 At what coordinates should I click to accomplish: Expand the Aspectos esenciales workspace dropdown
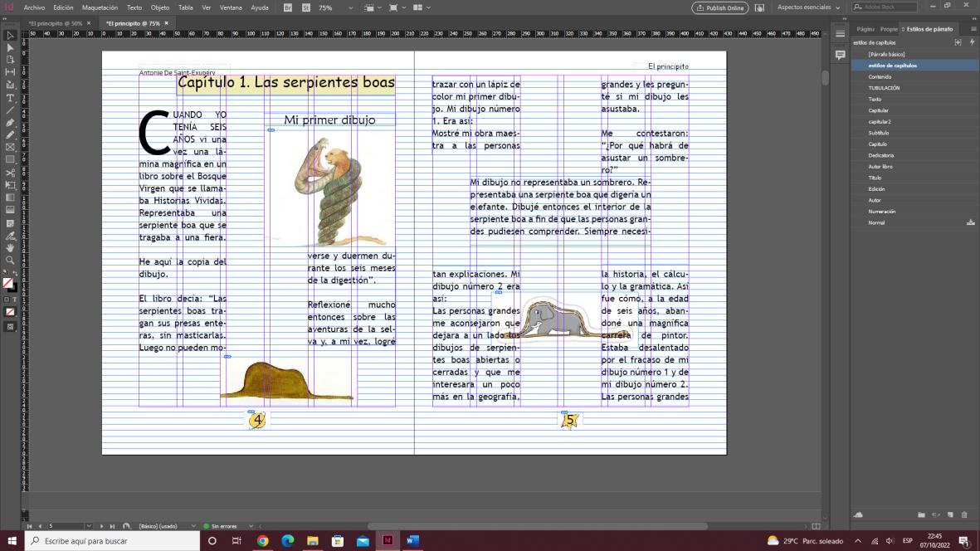[x=809, y=7]
